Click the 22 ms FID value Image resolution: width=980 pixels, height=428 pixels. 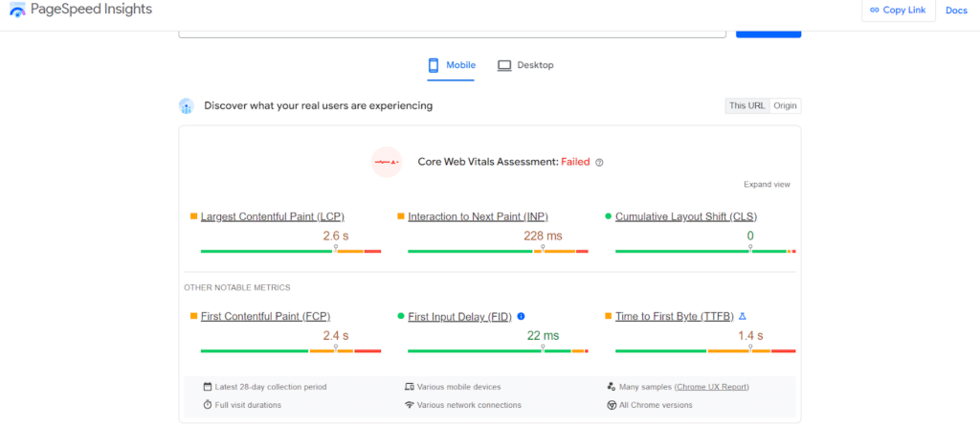(x=543, y=336)
